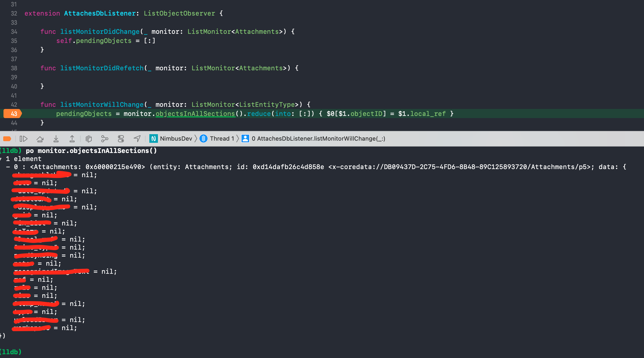
Task: Click the Step Over icon
Action: tap(40, 139)
